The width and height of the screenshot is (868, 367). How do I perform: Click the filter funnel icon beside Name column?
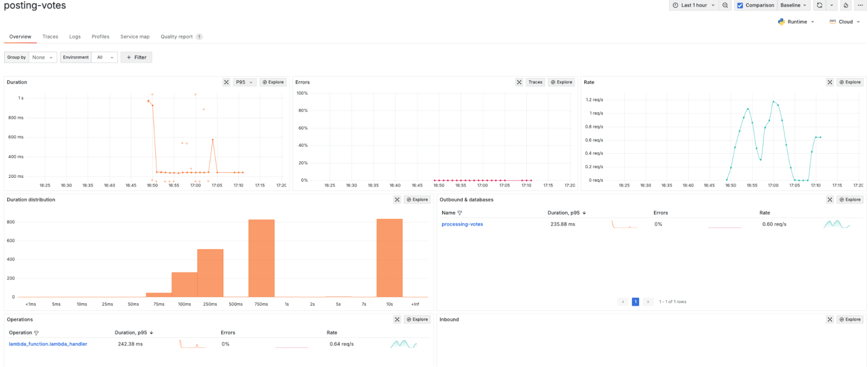[460, 213]
